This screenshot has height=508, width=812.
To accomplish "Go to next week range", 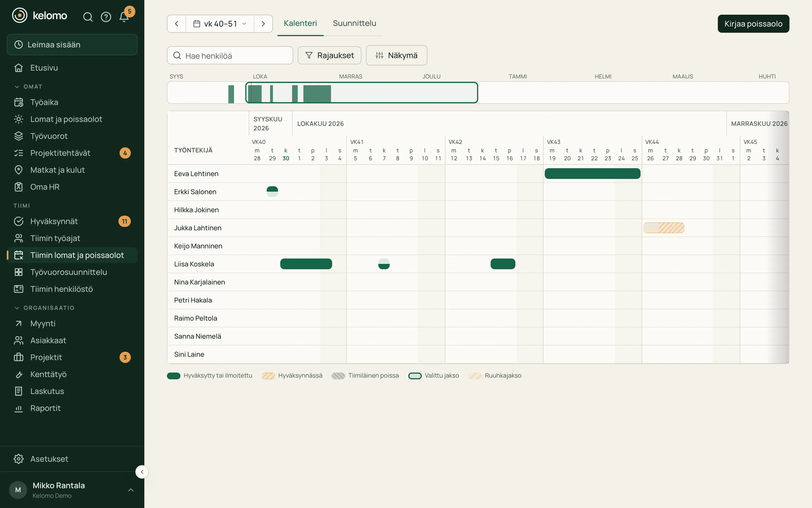I will coord(263,24).
